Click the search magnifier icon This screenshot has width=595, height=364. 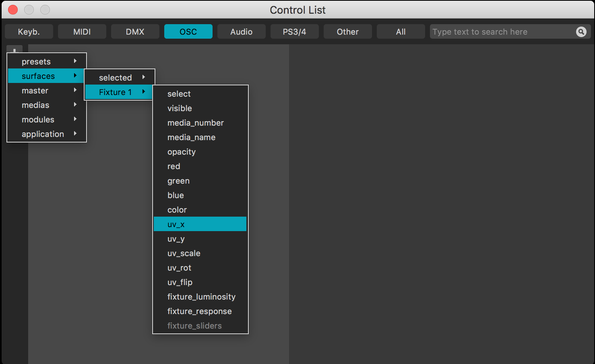[x=581, y=32]
